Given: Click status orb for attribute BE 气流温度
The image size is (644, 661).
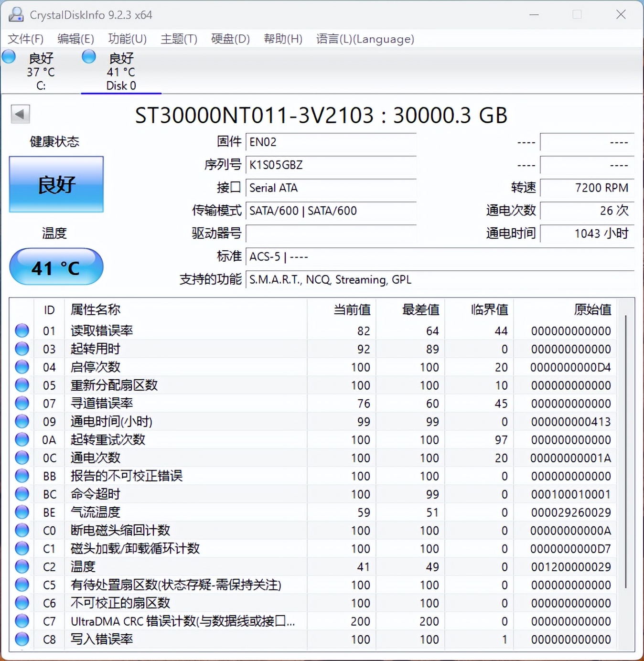Looking at the screenshot, I should point(22,512).
